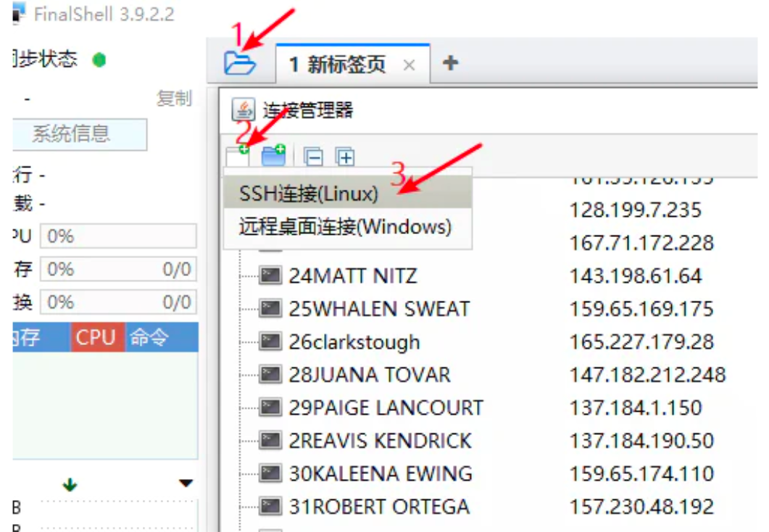Click the 复制 copy link
769x532 pixels.
click(174, 99)
